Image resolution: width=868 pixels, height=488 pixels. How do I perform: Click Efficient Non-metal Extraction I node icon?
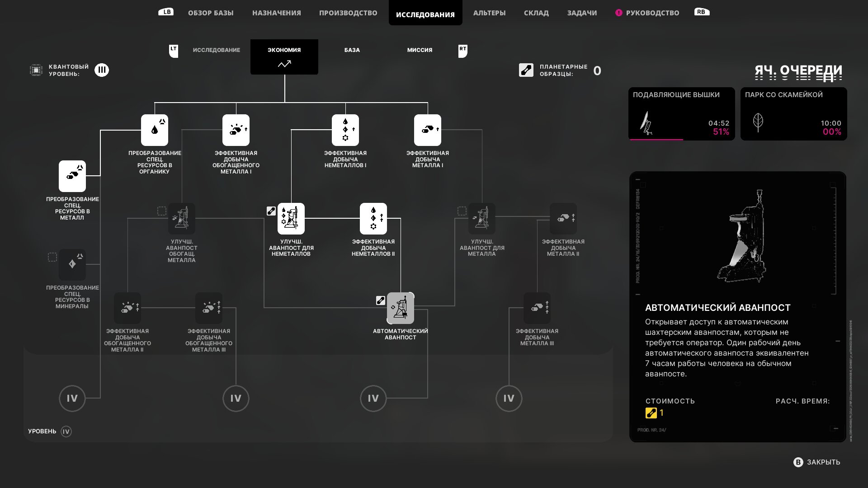pos(345,130)
